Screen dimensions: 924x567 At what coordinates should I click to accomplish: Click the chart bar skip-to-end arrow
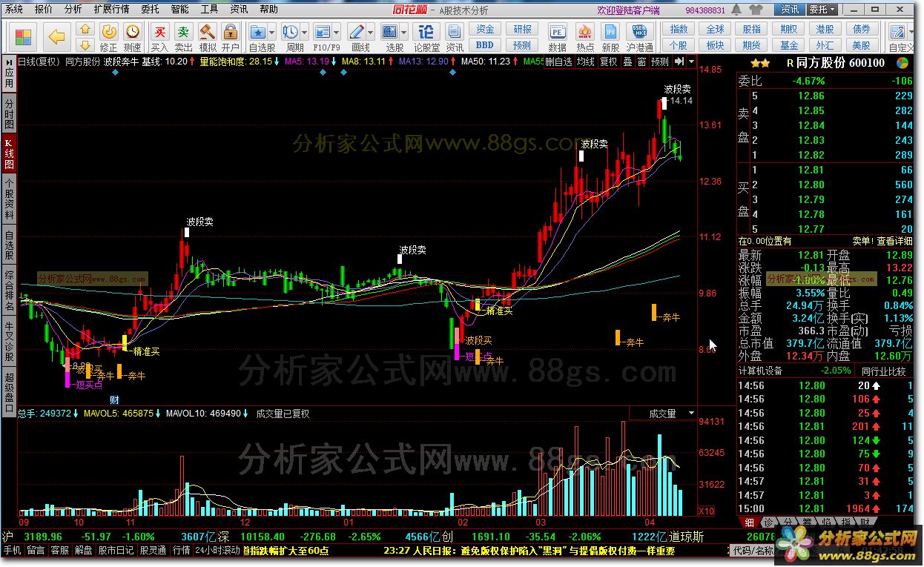tap(679, 62)
